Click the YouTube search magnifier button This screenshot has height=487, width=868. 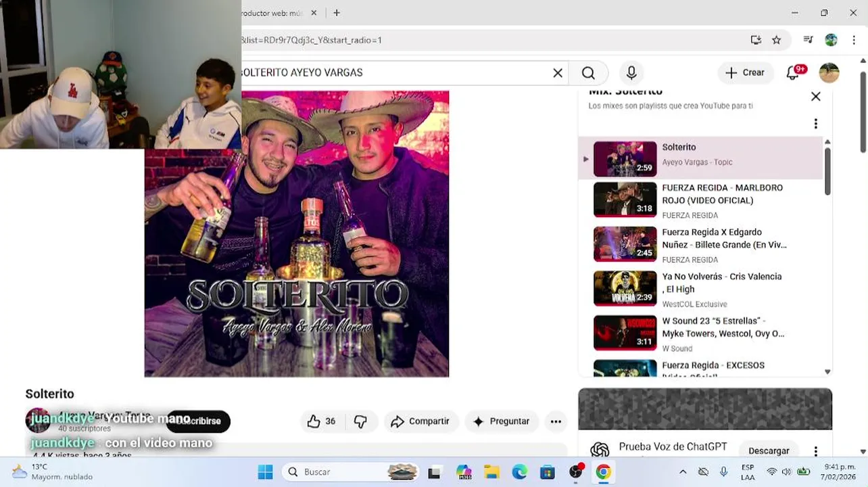click(x=588, y=73)
